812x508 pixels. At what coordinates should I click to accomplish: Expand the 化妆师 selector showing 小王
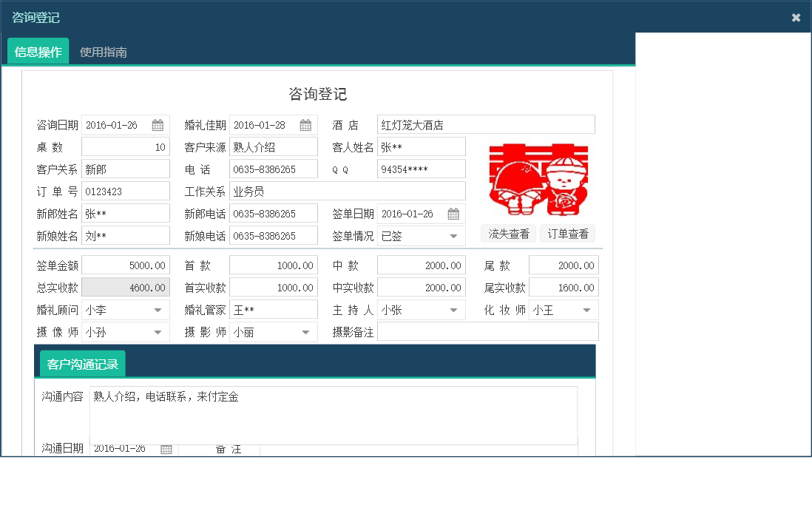coord(588,309)
